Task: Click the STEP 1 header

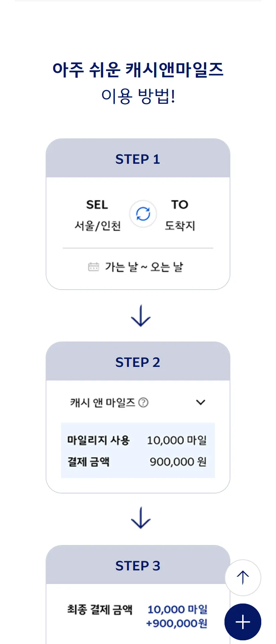Action: [138, 159]
